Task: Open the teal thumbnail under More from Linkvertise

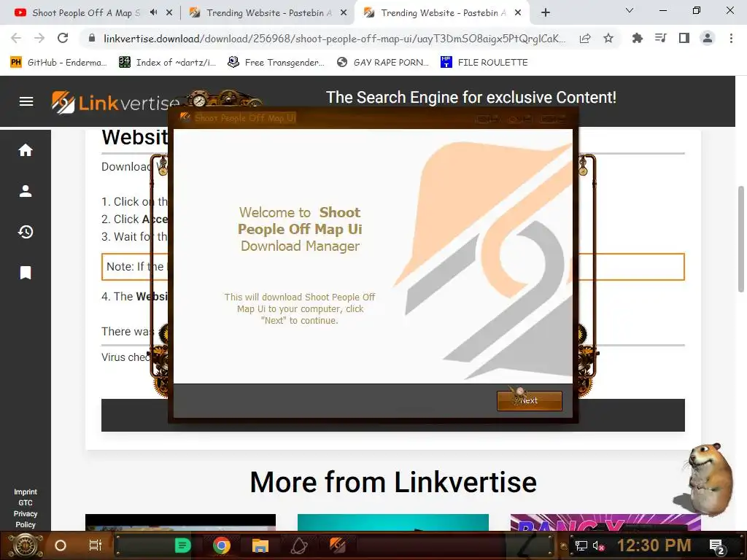Action: (393, 522)
